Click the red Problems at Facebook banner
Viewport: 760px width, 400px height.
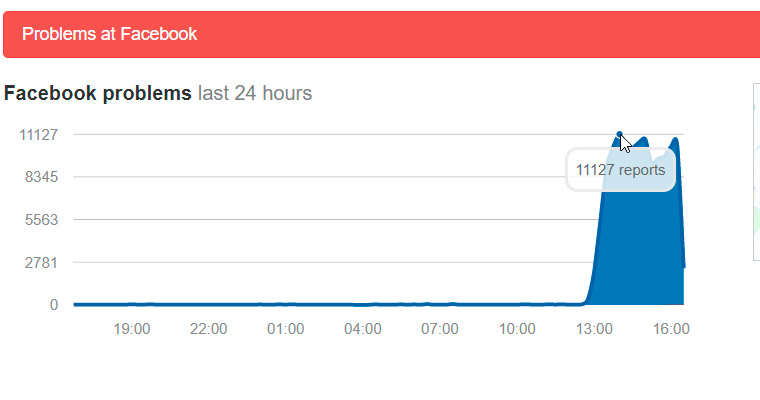(x=380, y=35)
